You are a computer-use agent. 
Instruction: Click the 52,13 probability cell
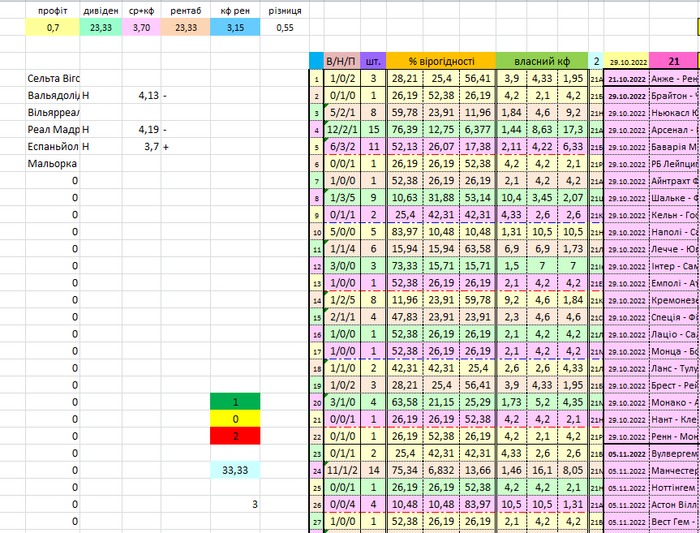(x=404, y=146)
